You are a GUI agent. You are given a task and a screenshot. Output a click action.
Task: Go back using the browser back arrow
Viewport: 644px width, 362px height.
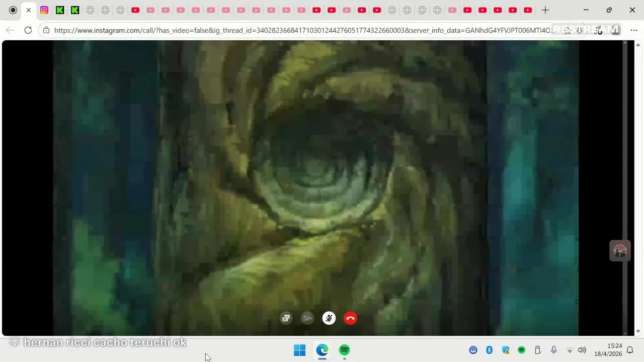pos(10,30)
